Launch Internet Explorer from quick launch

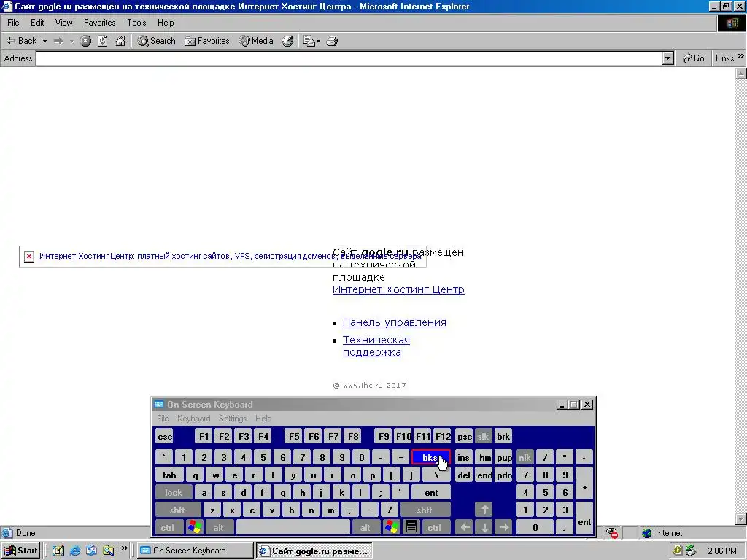pos(75,551)
